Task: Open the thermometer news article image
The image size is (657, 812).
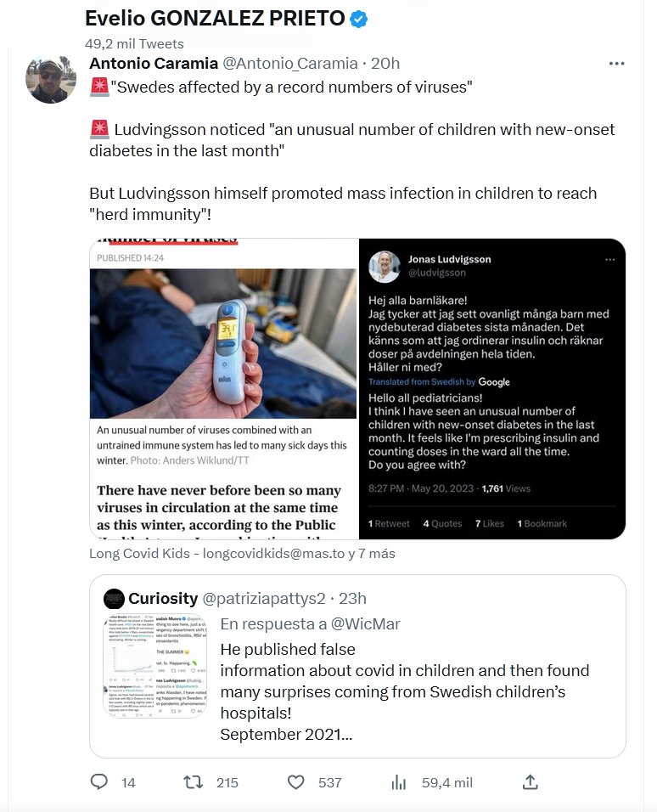Action: (x=223, y=388)
